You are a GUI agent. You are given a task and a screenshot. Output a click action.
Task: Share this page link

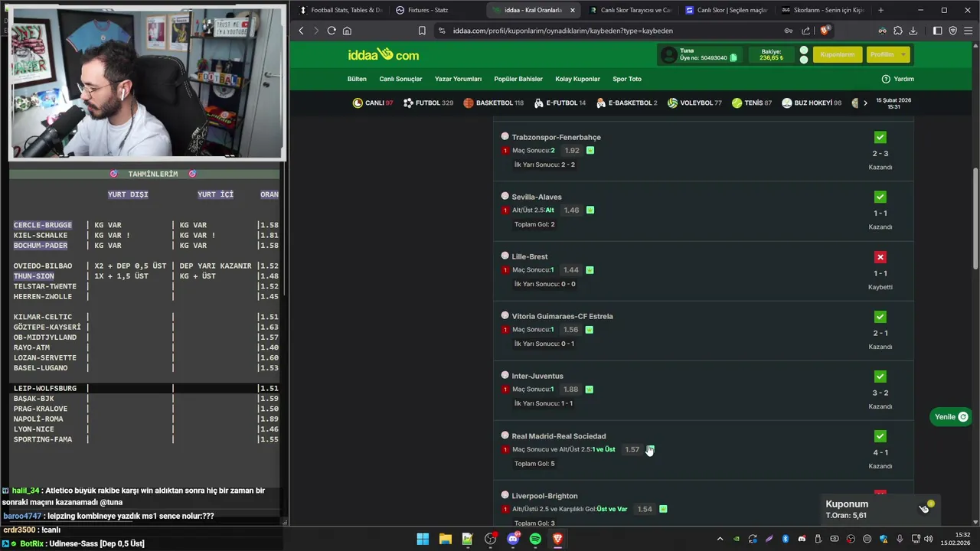coord(806,31)
